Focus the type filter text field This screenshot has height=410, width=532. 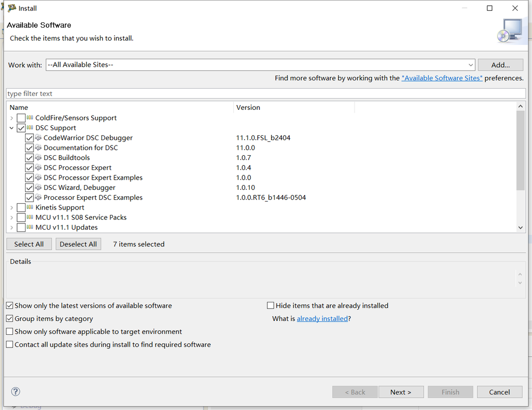click(265, 94)
